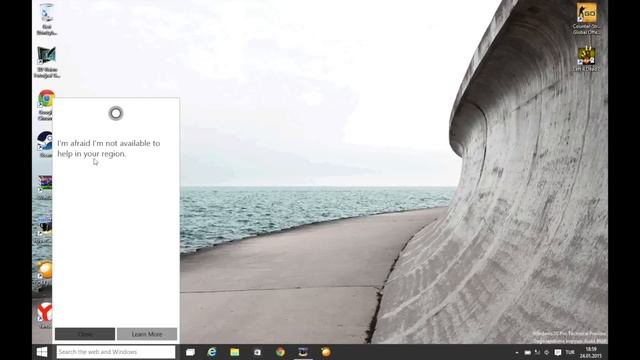
Task: Open the volume tray icon
Action: click(547, 352)
